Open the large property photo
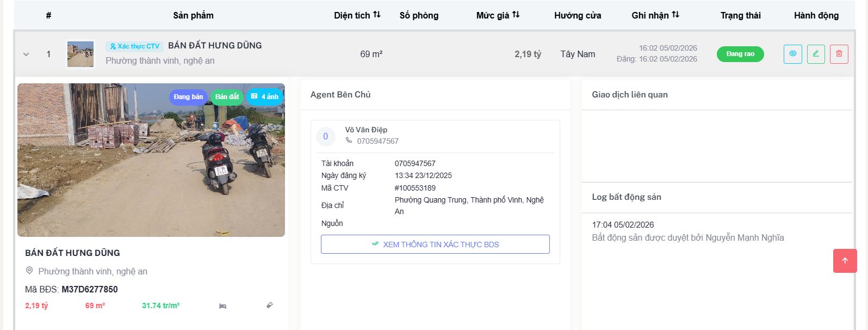Viewport: 868px width, 330px height. click(151, 160)
